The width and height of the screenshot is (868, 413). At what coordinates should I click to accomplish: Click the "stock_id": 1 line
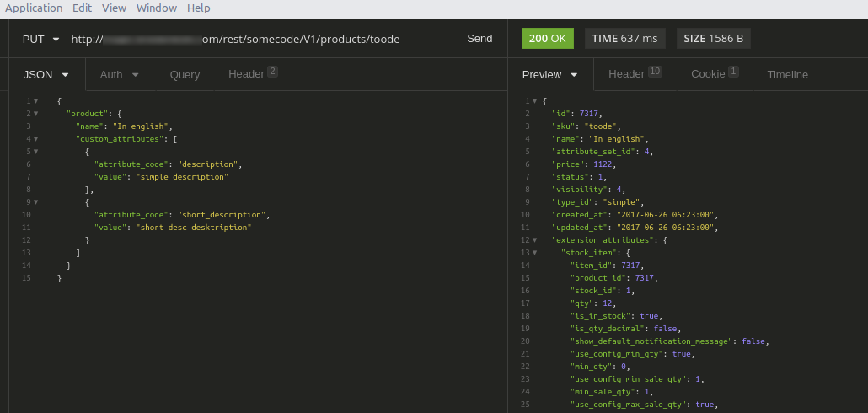tap(603, 291)
